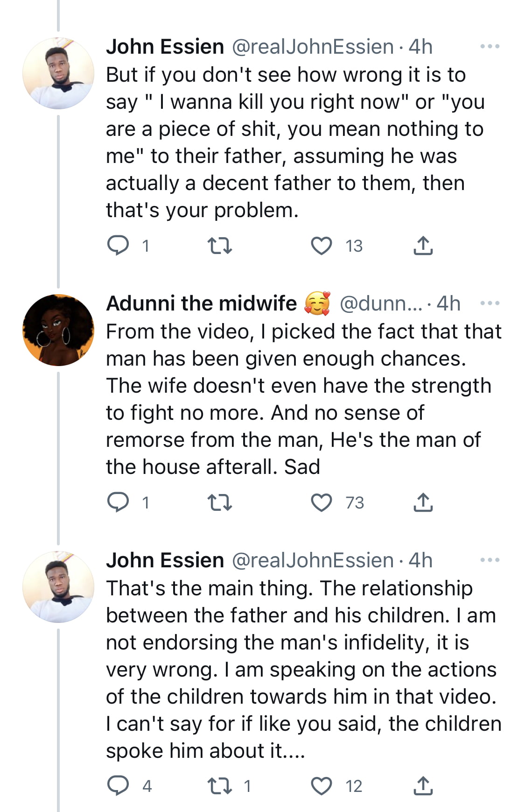The width and height of the screenshot is (525, 812).
Task: Open Adunni the midwife's profile picture
Action: point(58,330)
